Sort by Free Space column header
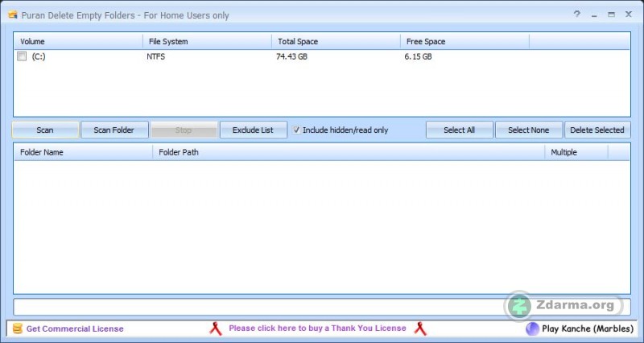Image resolution: width=644 pixels, height=343 pixels. 464,42
